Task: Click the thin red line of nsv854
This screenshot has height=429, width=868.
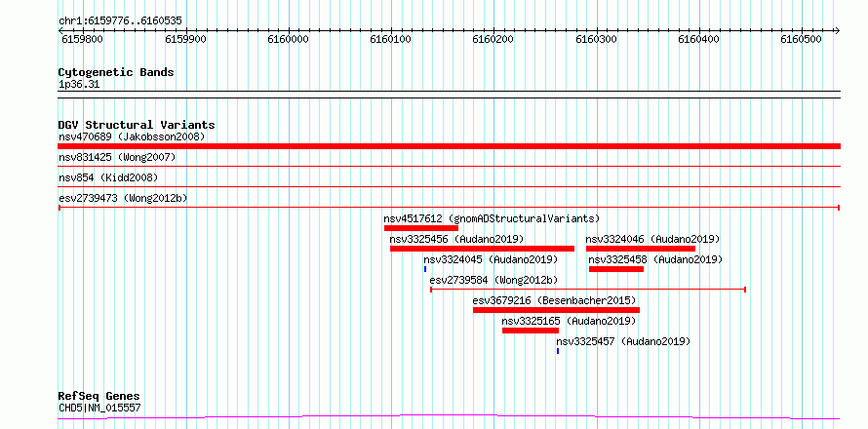Action: (x=449, y=186)
